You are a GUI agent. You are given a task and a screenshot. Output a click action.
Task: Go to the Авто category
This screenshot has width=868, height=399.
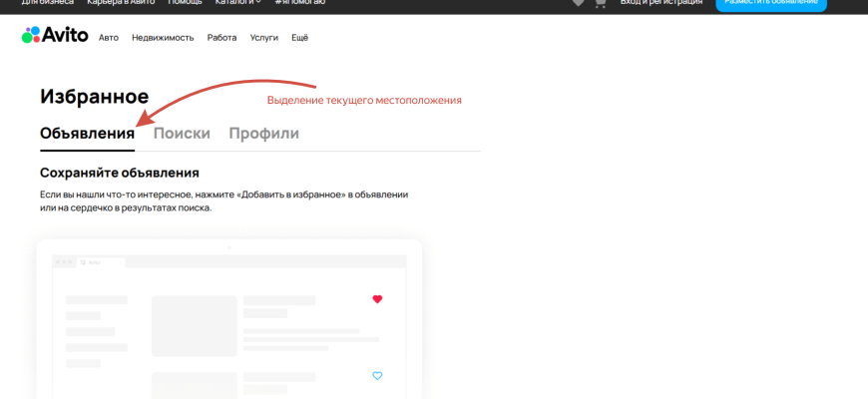tap(109, 38)
